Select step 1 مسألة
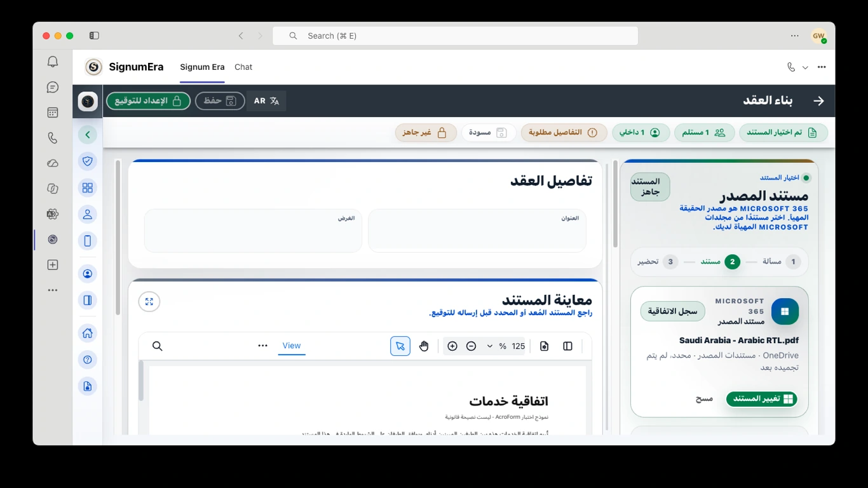Image resolution: width=868 pixels, height=488 pixels. [x=782, y=262]
